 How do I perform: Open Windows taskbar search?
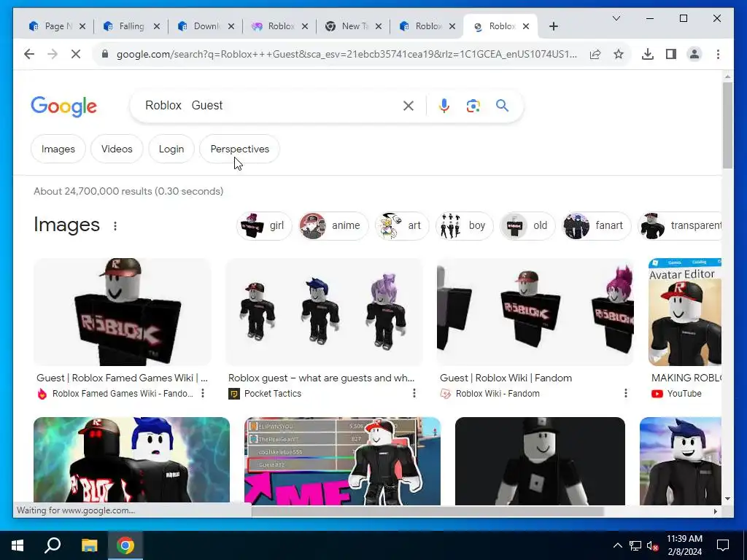point(53,545)
